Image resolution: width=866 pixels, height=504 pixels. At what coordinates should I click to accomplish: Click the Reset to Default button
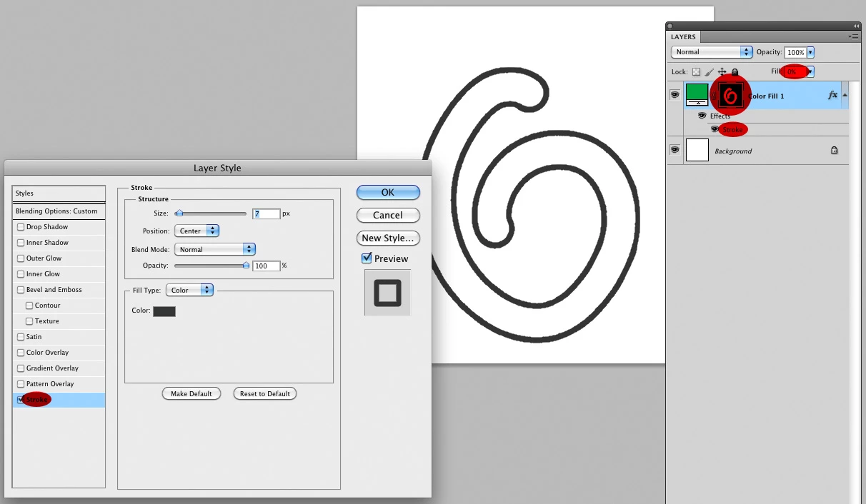(x=265, y=393)
